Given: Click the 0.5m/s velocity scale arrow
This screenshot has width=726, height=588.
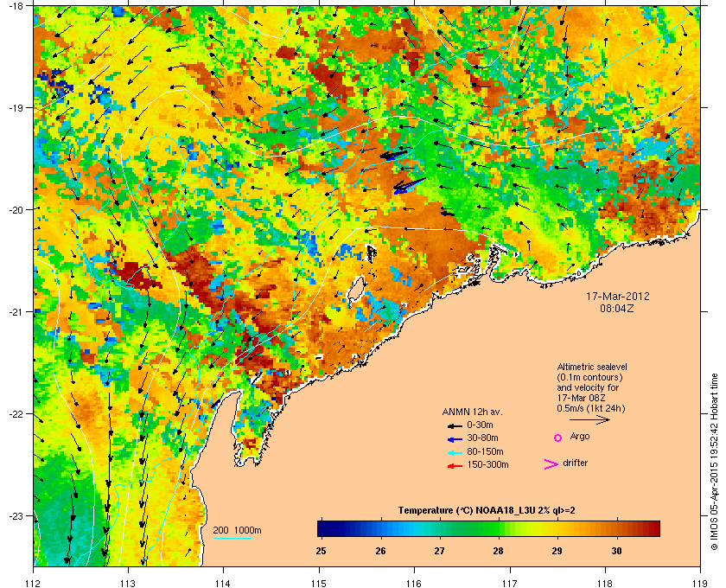Looking at the screenshot, I should [589, 420].
